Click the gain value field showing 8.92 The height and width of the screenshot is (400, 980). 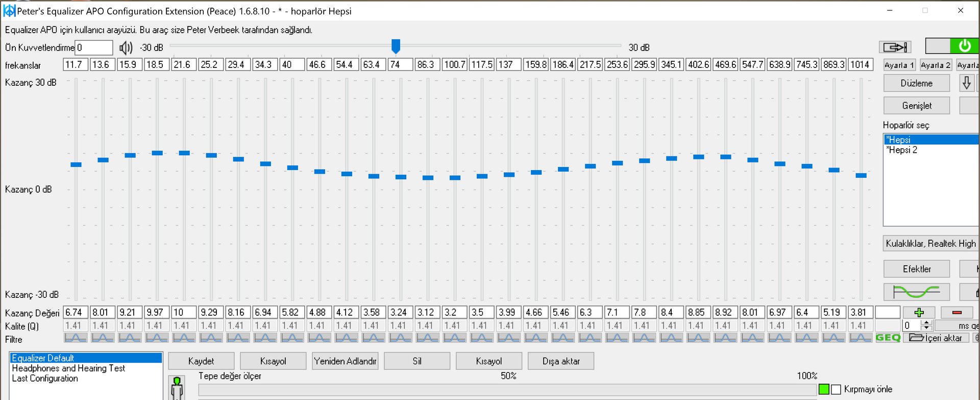tap(725, 312)
